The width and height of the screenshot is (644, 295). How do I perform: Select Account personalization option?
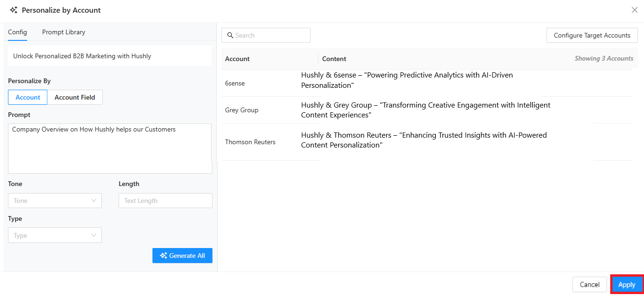28,97
